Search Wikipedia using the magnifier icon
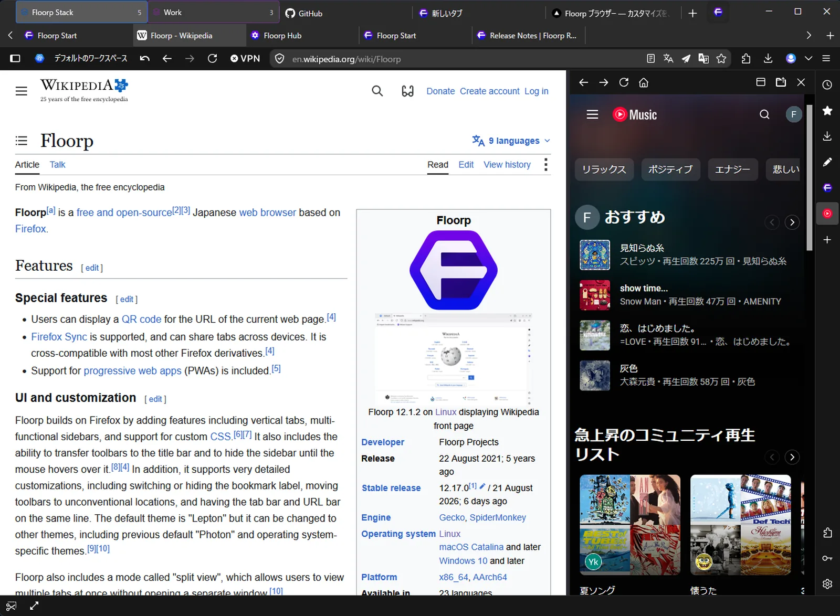This screenshot has height=616, width=840. (x=377, y=91)
